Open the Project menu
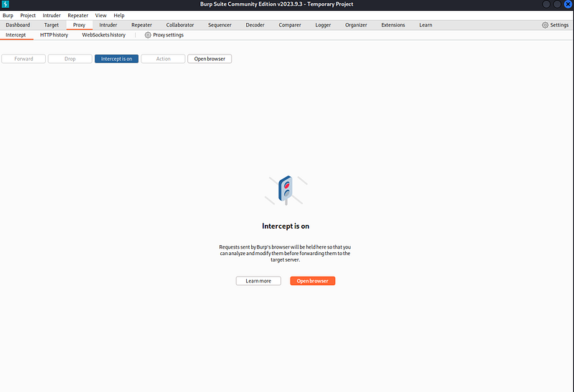This screenshot has height=392, width=574. (28, 15)
